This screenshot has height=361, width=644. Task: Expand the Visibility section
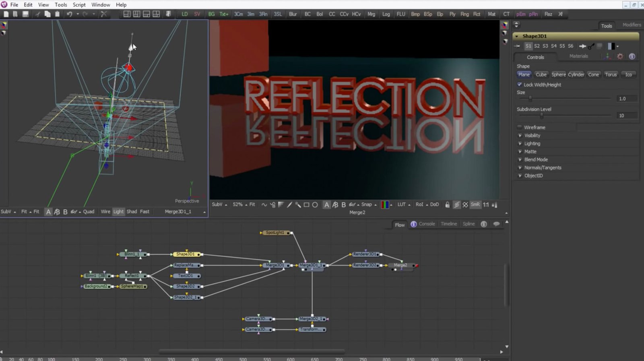[520, 136]
